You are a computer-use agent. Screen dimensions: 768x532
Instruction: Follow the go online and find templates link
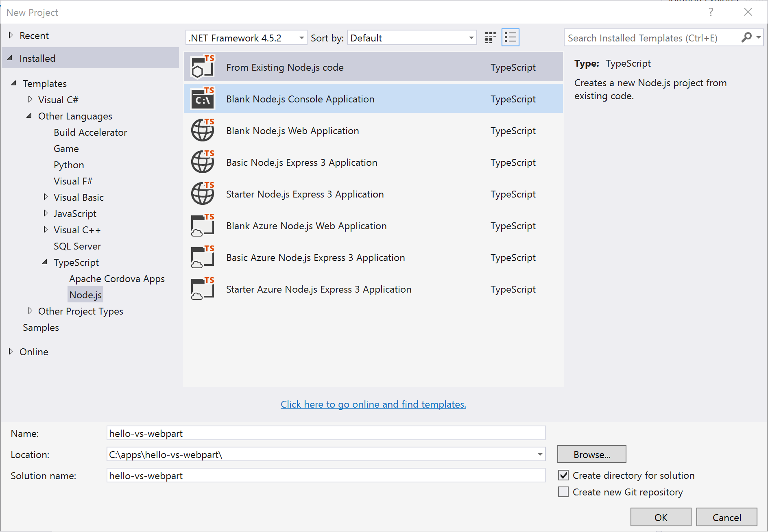click(373, 404)
